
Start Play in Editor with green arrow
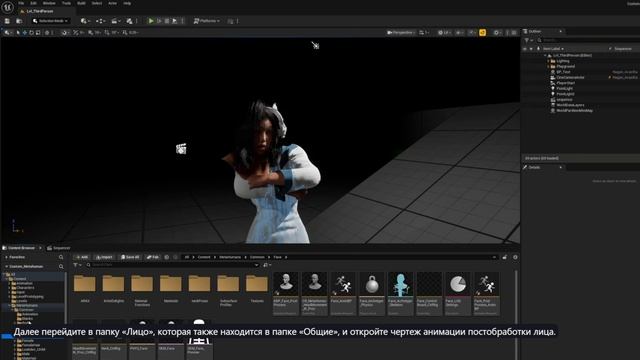coord(151,21)
